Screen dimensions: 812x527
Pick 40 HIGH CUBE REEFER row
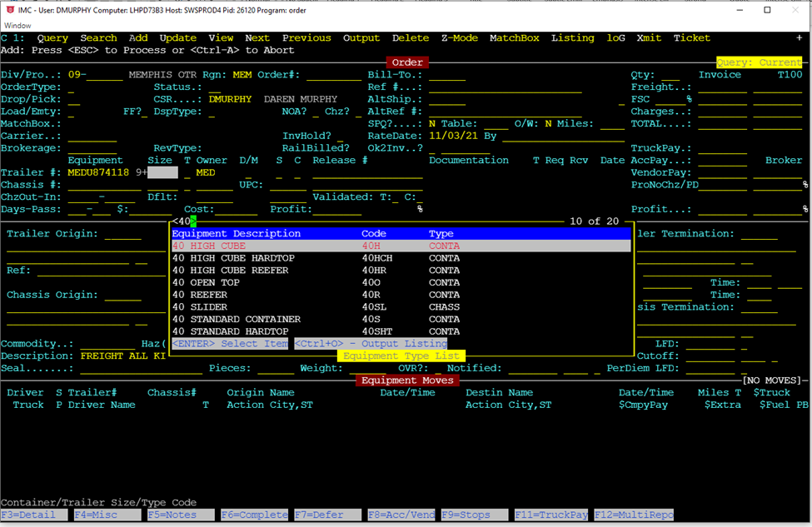401,271
